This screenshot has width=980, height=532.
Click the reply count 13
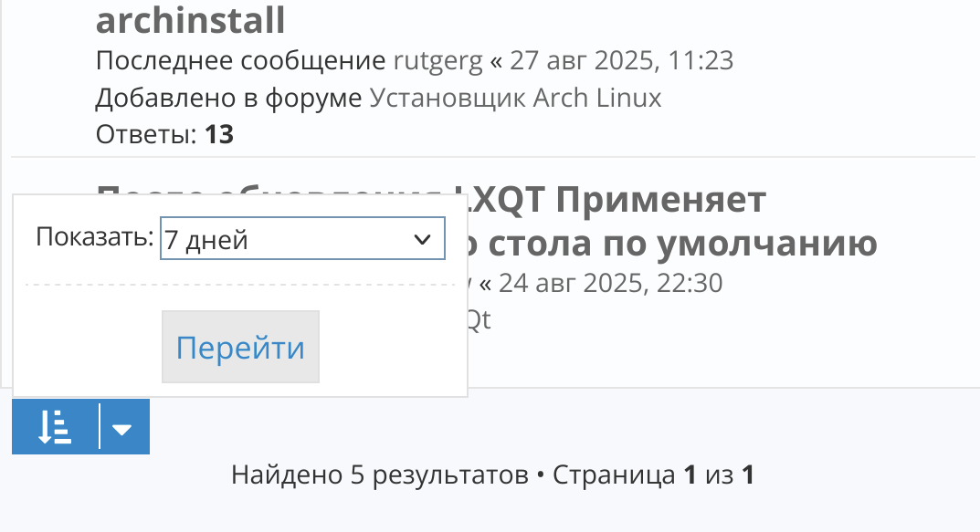click(x=219, y=135)
